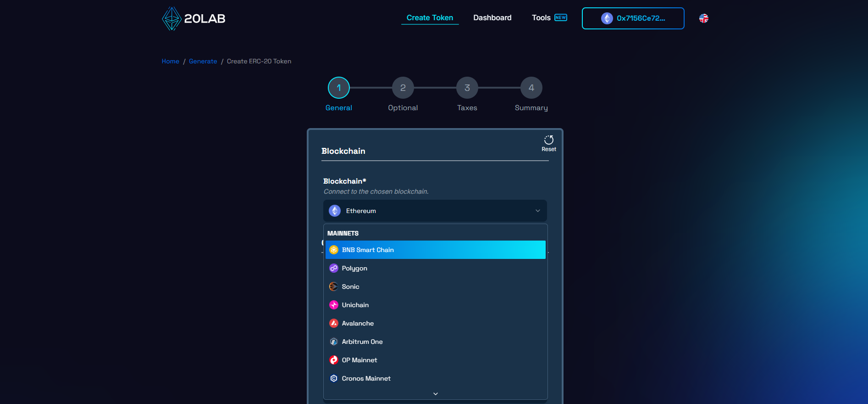Click the Unichain pink icon
868x404 pixels.
click(334, 305)
